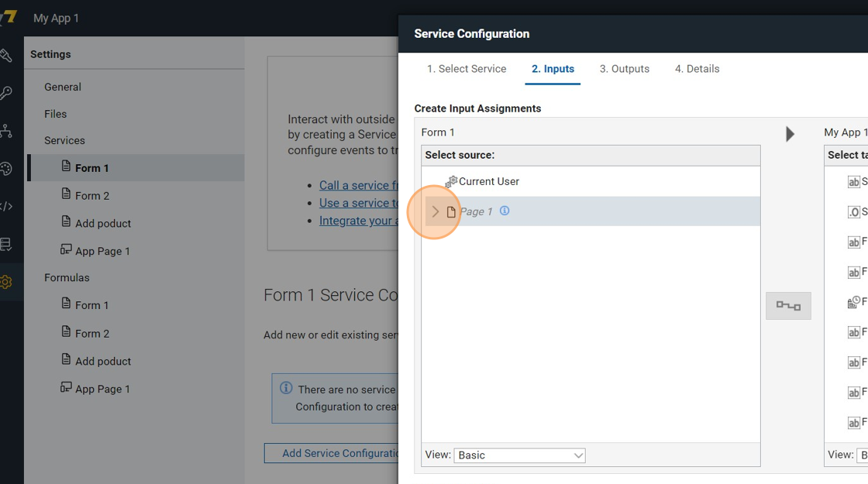Click the Add Service Configuration button

click(x=333, y=453)
